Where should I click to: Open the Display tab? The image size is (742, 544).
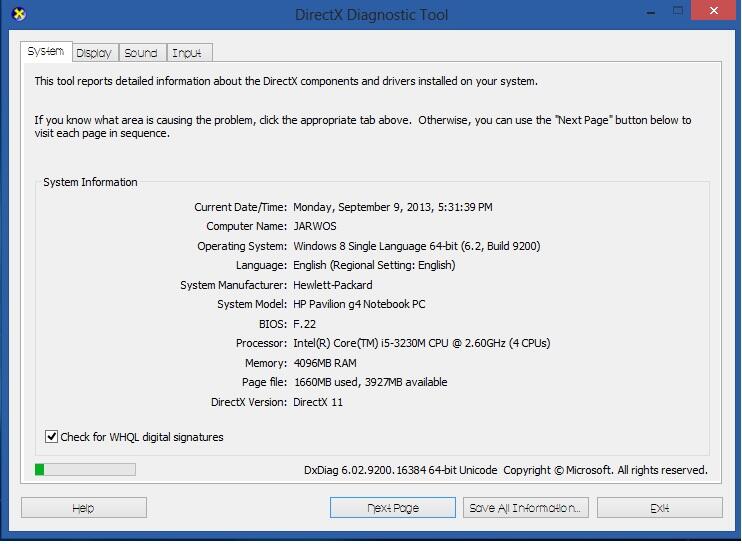point(94,53)
